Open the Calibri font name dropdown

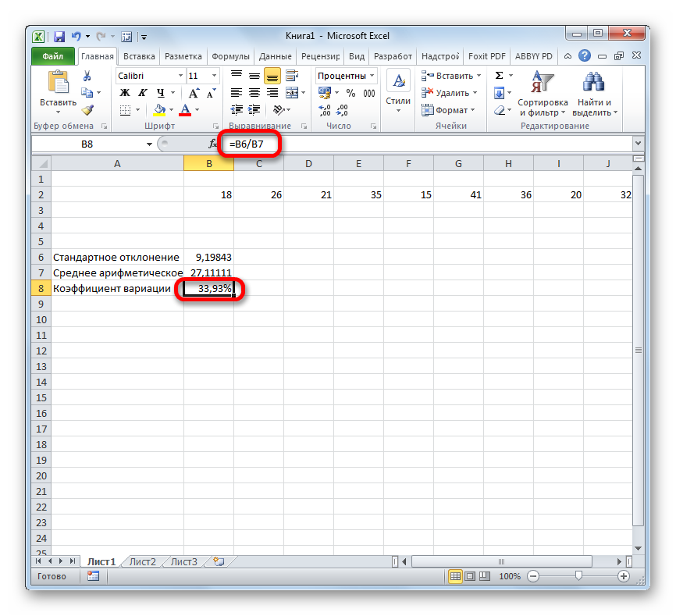click(180, 76)
